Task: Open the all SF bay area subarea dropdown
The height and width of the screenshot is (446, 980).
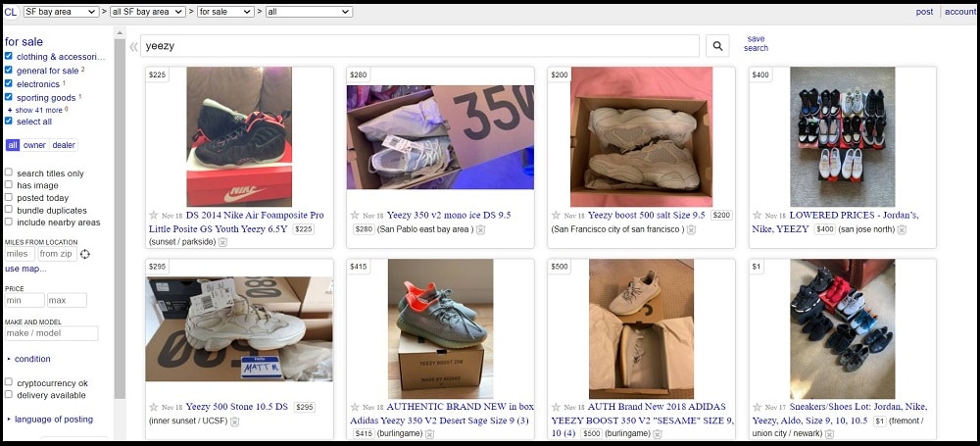Action: (x=148, y=12)
